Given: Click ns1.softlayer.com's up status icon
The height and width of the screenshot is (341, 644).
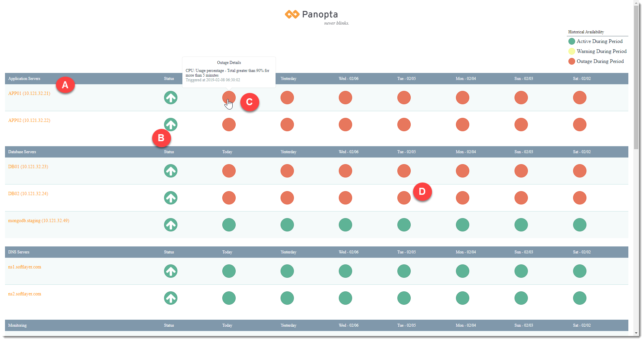Looking at the screenshot, I should pos(171,271).
